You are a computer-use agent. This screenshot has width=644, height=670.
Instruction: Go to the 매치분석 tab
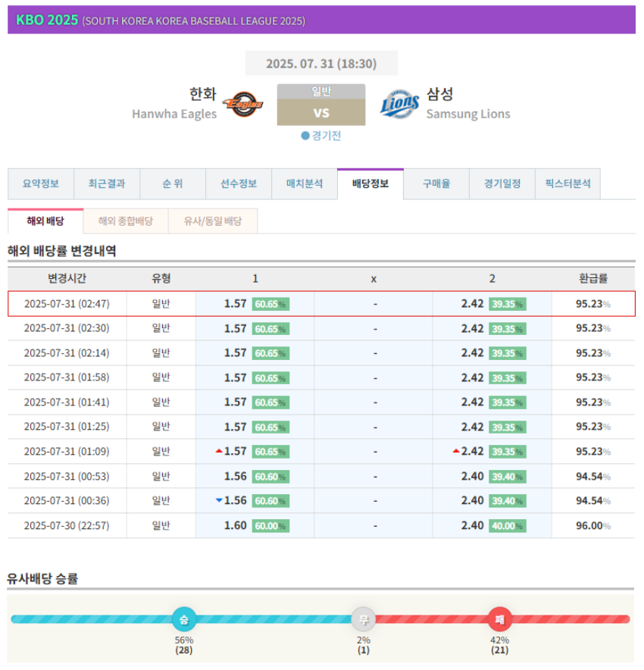tap(305, 183)
